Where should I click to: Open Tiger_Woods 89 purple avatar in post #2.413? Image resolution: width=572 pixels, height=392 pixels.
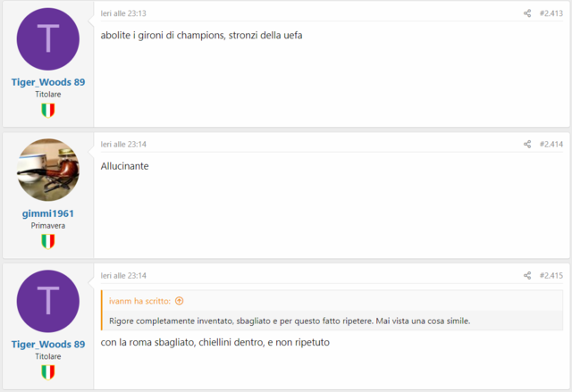point(47,39)
